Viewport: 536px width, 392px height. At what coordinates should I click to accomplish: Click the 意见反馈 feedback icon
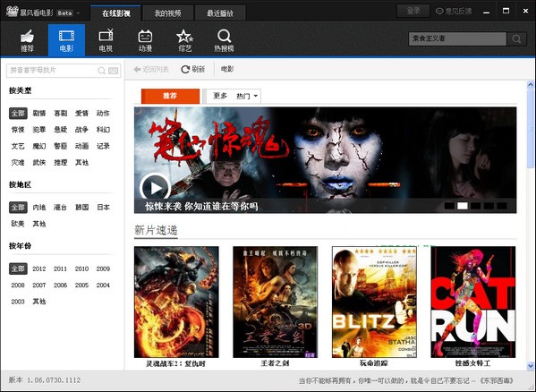[x=439, y=12]
